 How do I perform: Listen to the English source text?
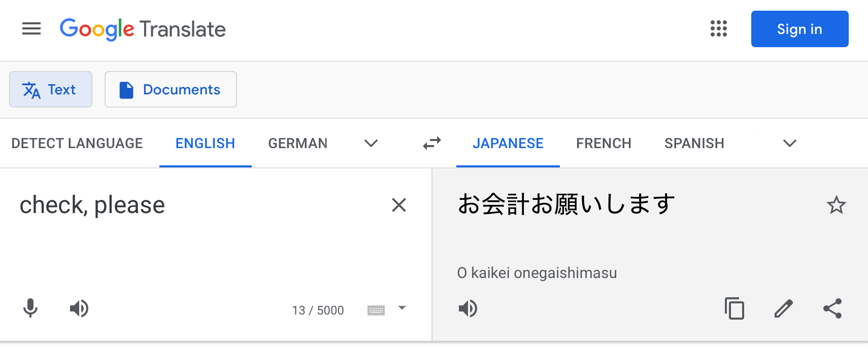click(79, 308)
